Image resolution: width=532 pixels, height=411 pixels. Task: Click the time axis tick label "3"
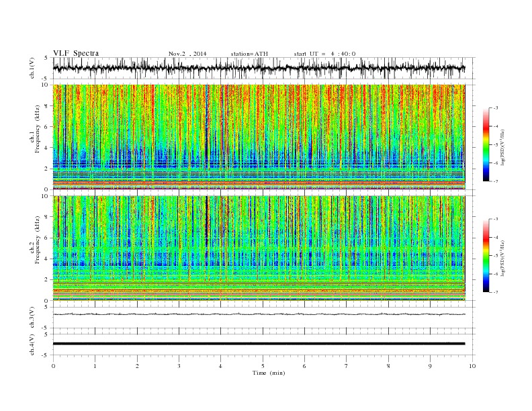[x=179, y=366]
